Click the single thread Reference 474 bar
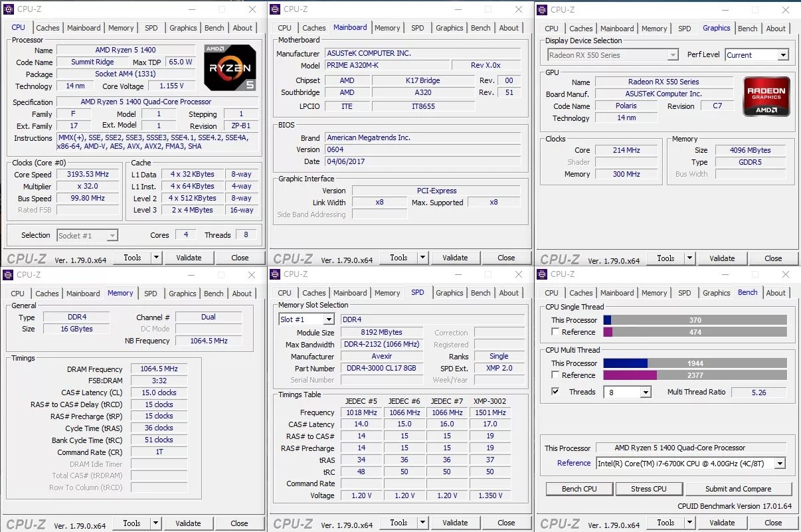Viewport: 801px width, 532px height. (x=695, y=332)
